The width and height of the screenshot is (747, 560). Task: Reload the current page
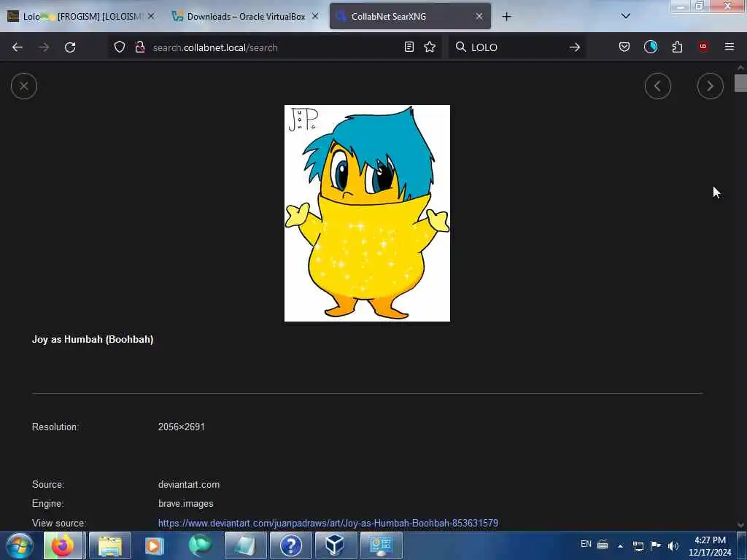coord(70,47)
